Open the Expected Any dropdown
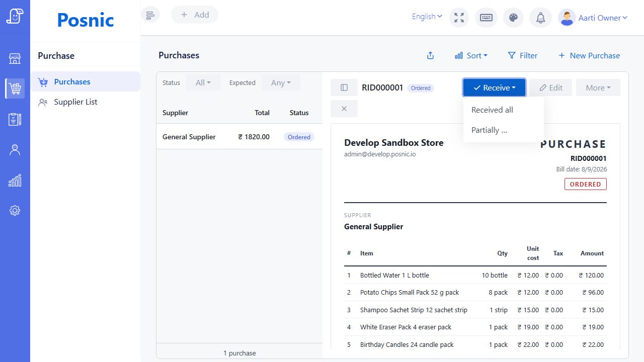This screenshot has width=644, height=362. point(281,82)
